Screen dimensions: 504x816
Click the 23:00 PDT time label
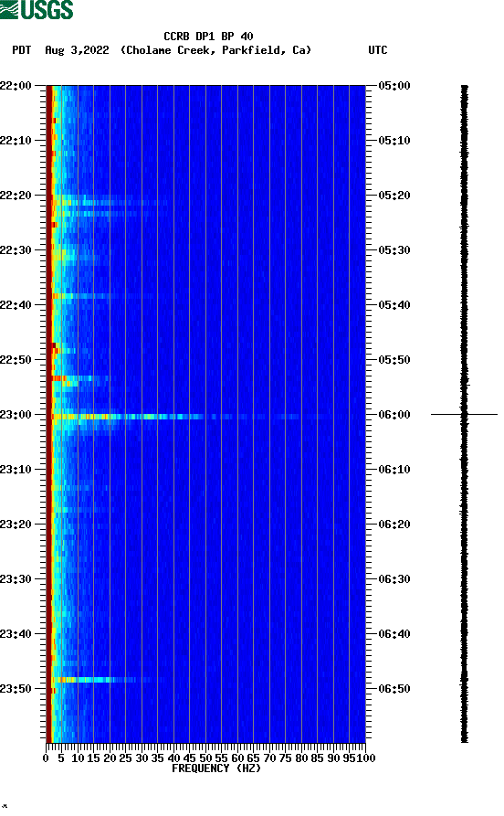(x=16, y=415)
